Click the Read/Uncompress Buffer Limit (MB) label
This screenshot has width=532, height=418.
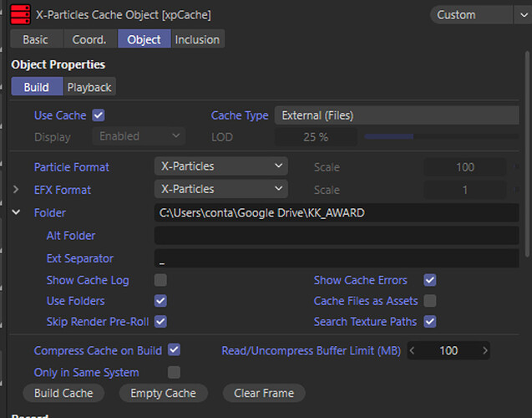point(312,350)
